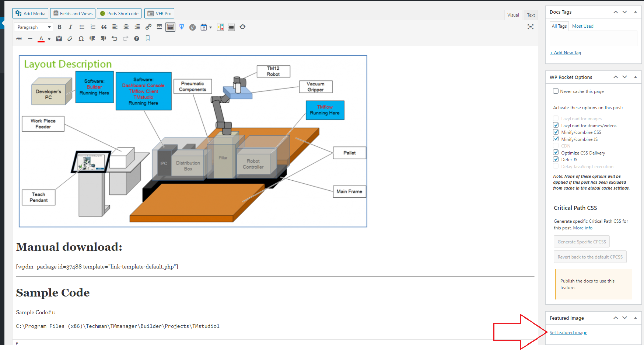644x357 pixels.
Task: Open the calendar icon dropdown arrow
Action: (x=210, y=27)
